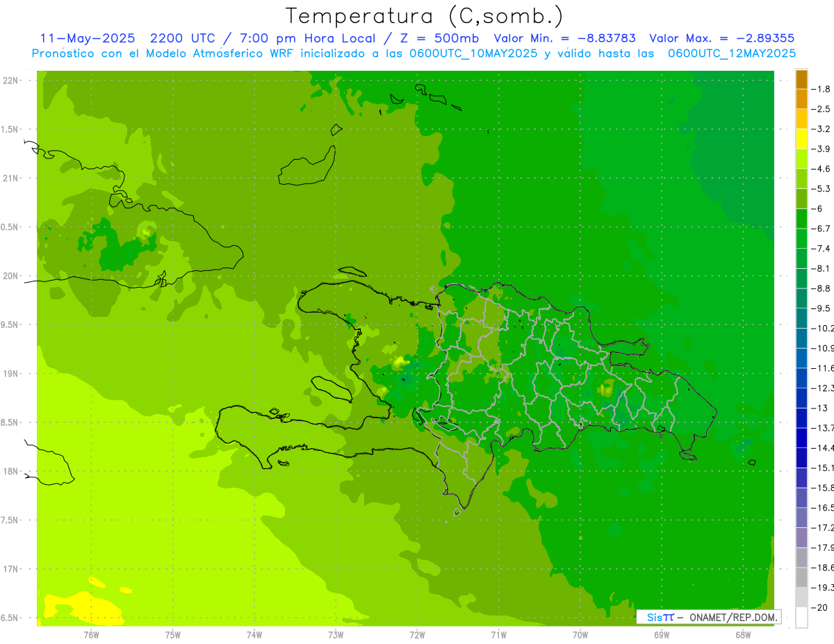834x644 pixels.
Task: Click the '11-May-2025' forecast date
Action: (88, 38)
